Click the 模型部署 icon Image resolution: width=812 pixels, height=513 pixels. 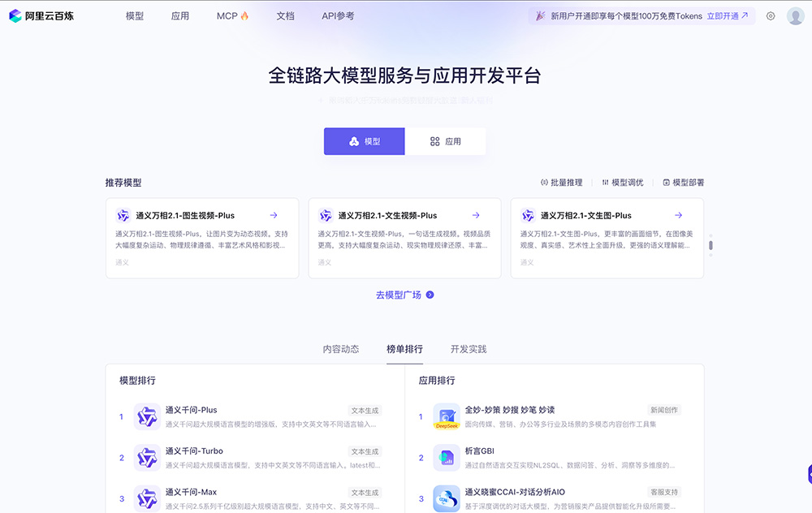(x=666, y=182)
